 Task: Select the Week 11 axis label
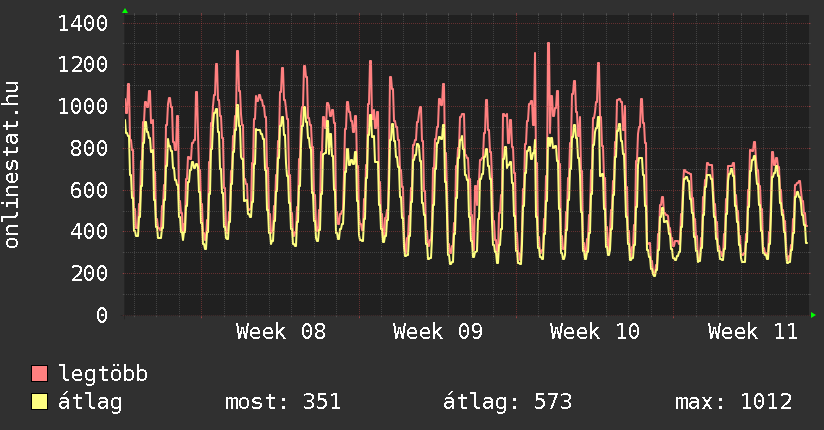(752, 332)
